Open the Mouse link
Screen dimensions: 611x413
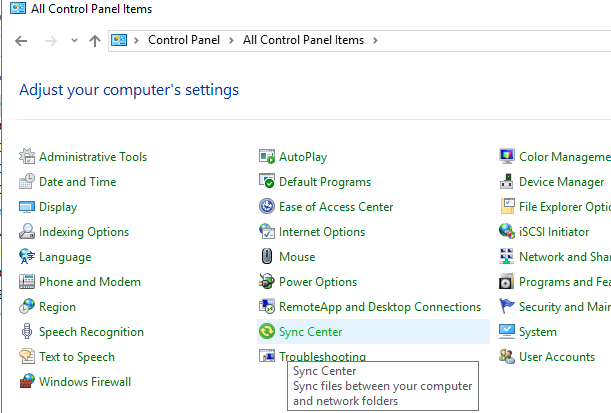(297, 256)
